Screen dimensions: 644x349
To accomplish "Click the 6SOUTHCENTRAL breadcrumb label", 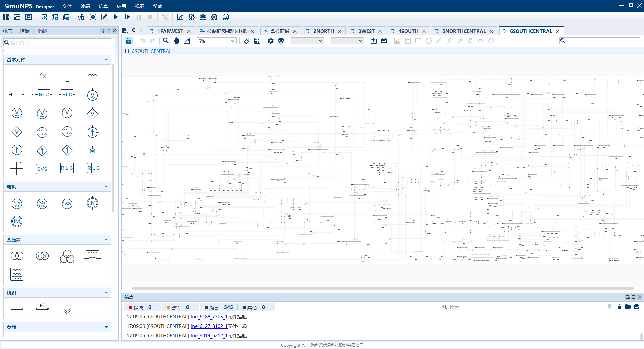I will click(151, 51).
